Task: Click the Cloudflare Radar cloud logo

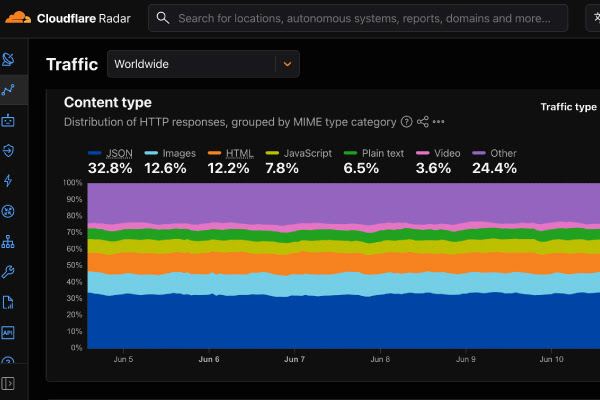Action: 18,18
